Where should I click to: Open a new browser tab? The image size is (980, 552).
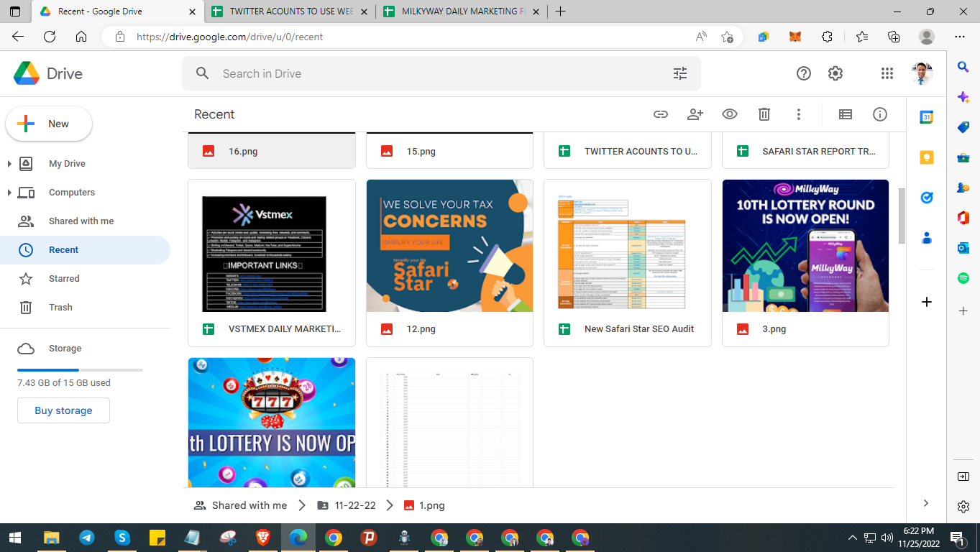(x=561, y=11)
